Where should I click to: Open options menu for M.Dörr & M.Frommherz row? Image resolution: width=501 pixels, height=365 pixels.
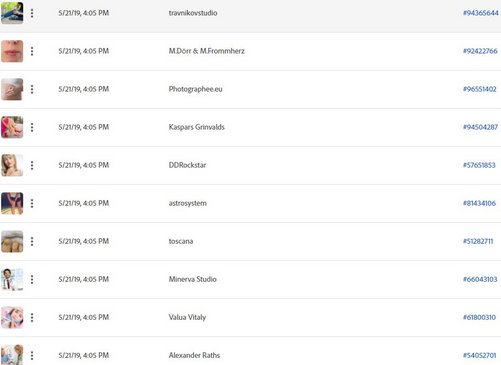click(x=32, y=51)
